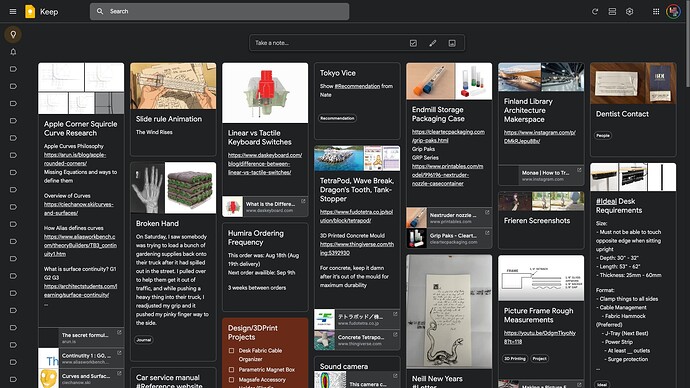Open the settings gear icon

[630, 11]
